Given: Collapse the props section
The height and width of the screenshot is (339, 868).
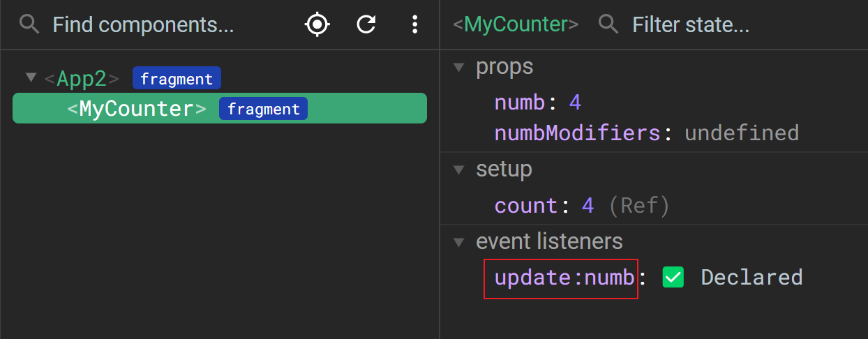Looking at the screenshot, I should tap(458, 67).
